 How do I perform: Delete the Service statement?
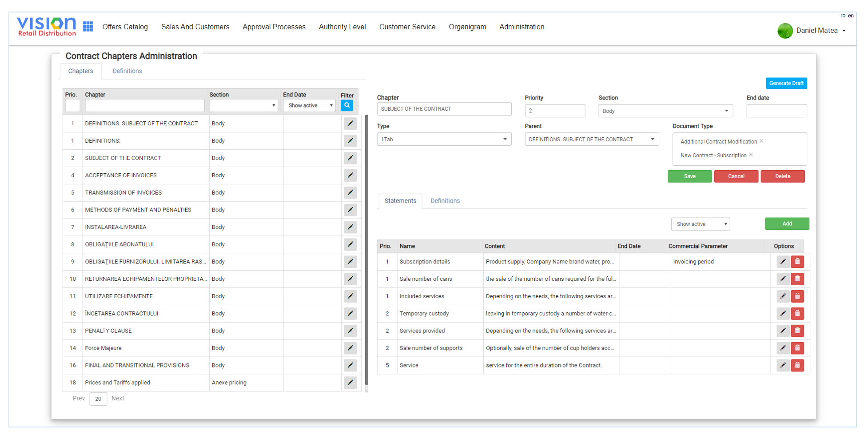point(797,365)
